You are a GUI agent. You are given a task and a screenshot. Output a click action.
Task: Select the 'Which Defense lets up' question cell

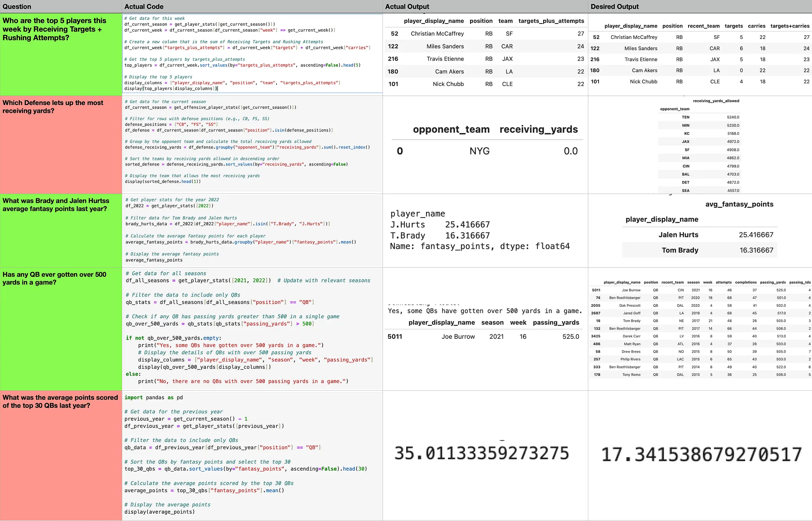pyautogui.click(x=61, y=145)
